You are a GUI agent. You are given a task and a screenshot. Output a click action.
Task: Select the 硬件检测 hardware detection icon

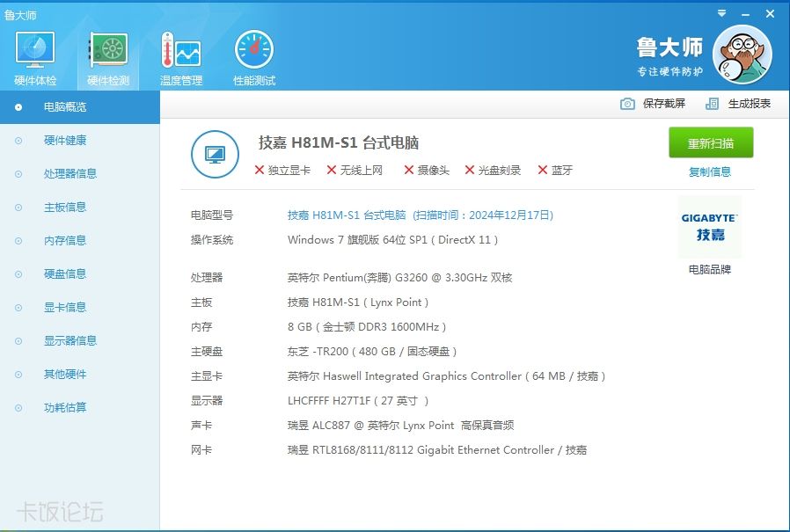coord(108,58)
